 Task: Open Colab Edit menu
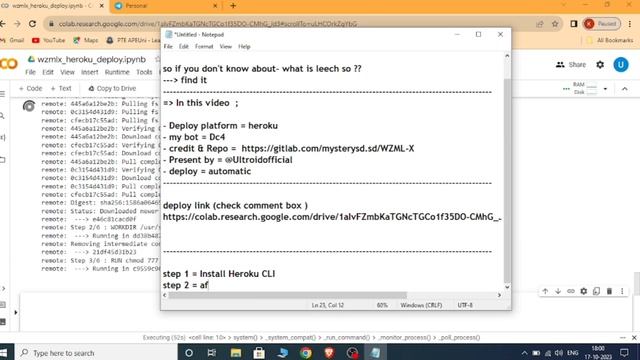point(48,72)
